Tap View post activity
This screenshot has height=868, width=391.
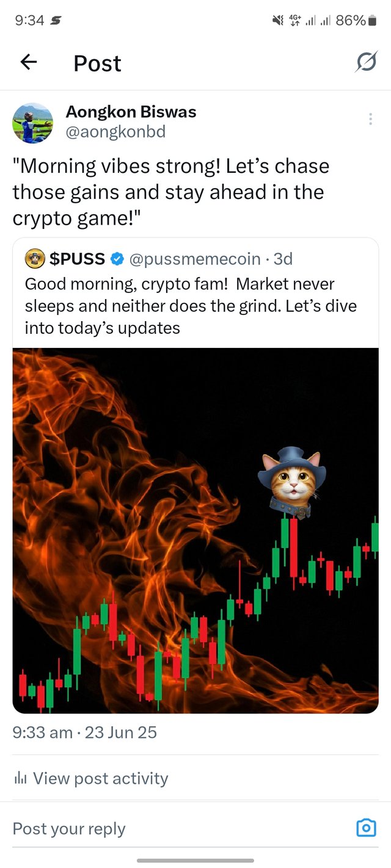pos(100,778)
